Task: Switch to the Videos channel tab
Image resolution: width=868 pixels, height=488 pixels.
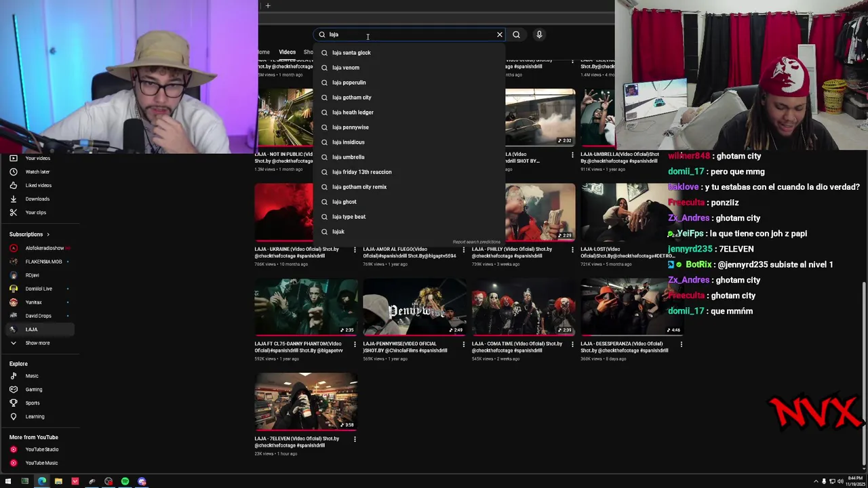Action: (287, 52)
